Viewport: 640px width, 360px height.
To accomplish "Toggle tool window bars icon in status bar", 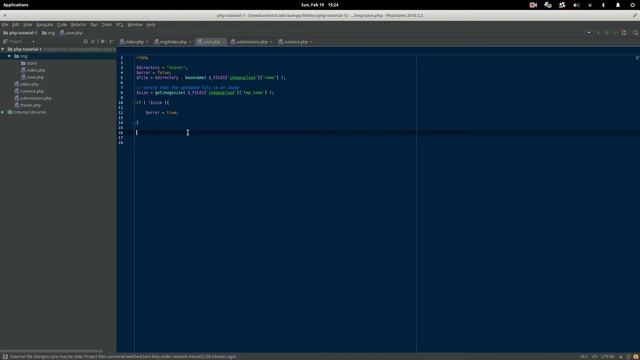I will click(x=5, y=356).
